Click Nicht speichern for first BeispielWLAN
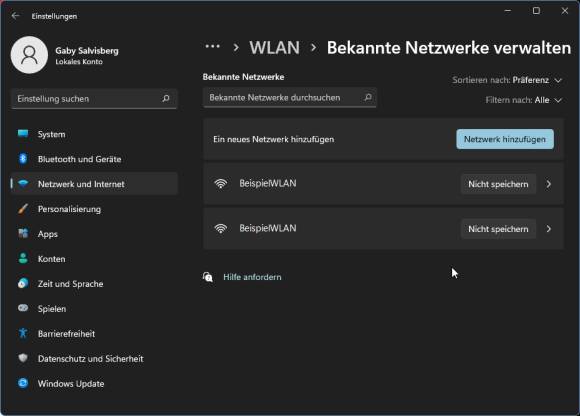This screenshot has width=580, height=416. click(x=498, y=184)
